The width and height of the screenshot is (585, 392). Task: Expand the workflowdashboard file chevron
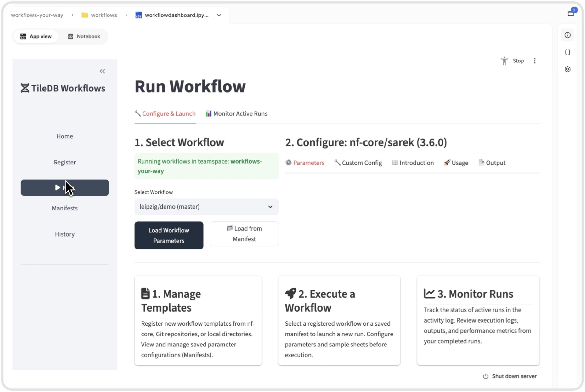pos(219,15)
